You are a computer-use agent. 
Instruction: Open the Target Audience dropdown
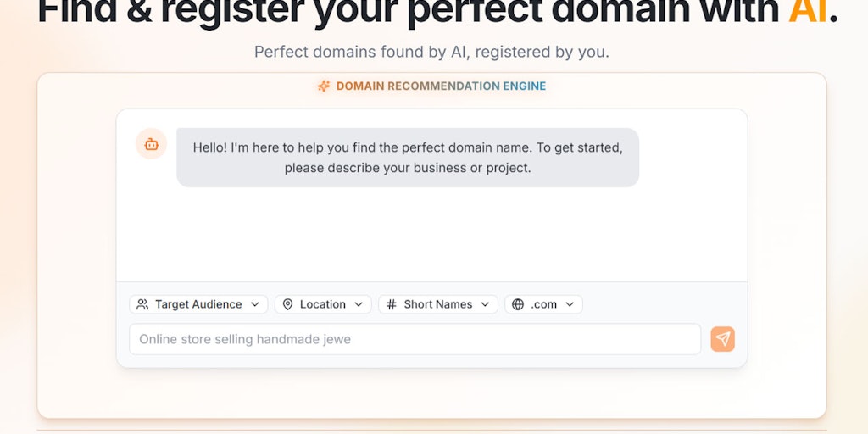(x=198, y=304)
